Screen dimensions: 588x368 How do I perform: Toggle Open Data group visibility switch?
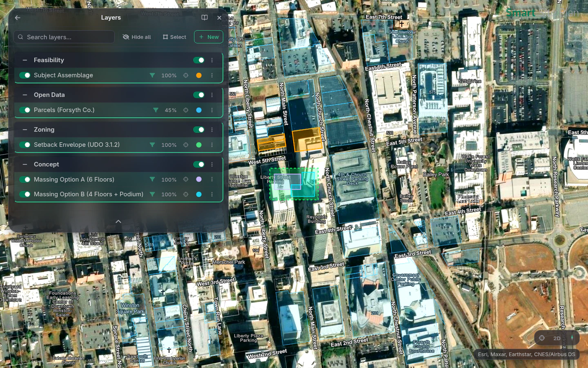pos(199,95)
